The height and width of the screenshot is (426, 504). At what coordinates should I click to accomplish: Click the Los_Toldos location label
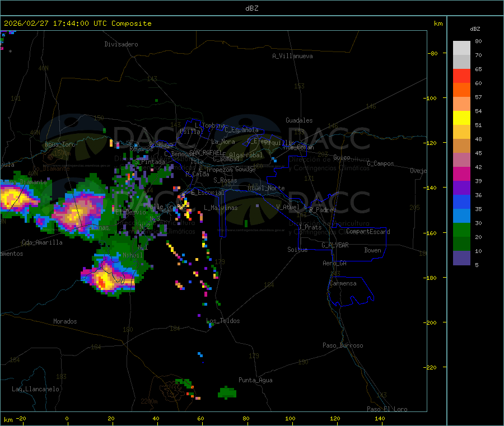click(x=223, y=321)
